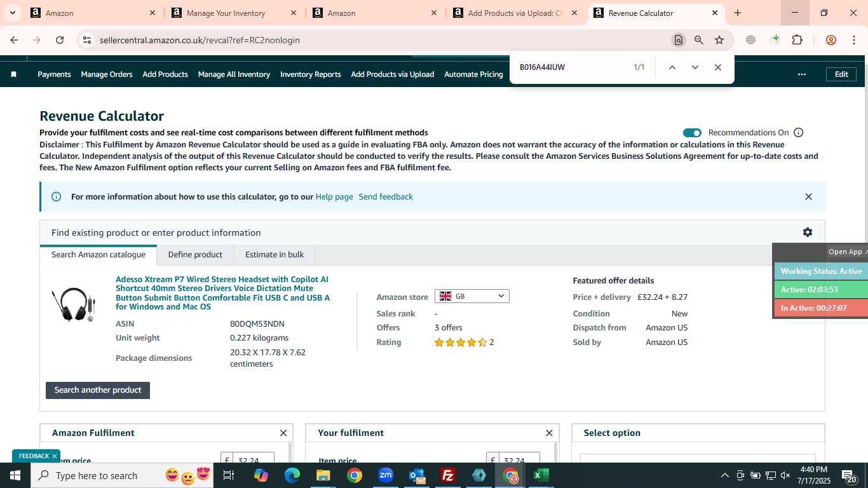
Task: Open Inventory Reports menu item
Action: pyautogui.click(x=311, y=74)
